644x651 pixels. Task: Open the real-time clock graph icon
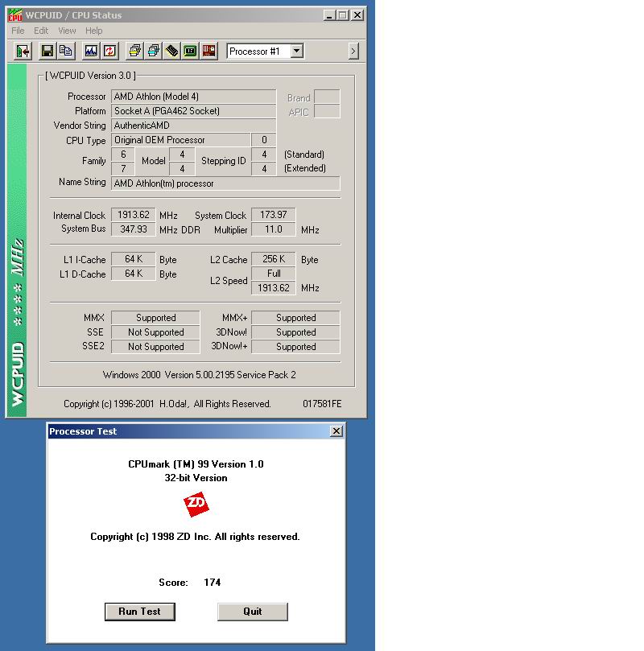pos(91,51)
